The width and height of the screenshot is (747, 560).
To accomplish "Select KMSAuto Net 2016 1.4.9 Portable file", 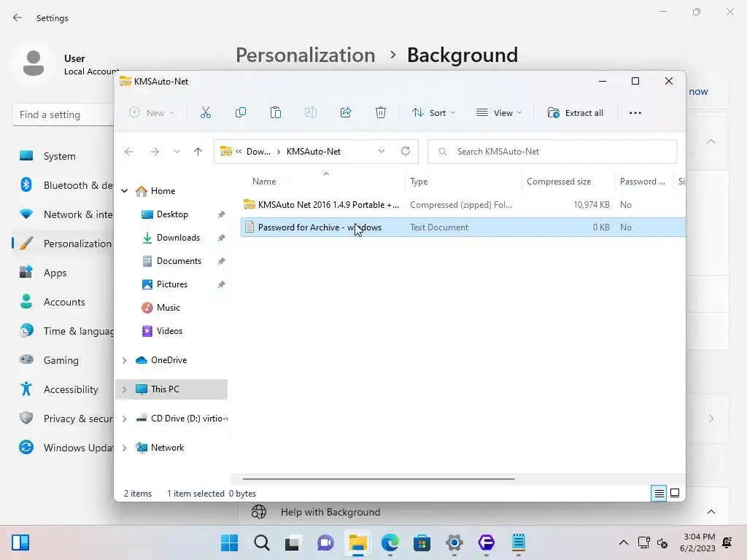I will (x=462, y=205).
